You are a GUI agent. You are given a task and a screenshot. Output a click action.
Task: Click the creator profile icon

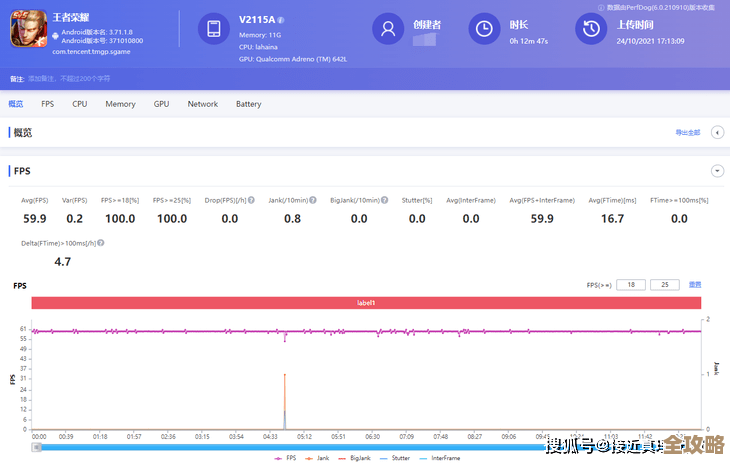tap(388, 29)
